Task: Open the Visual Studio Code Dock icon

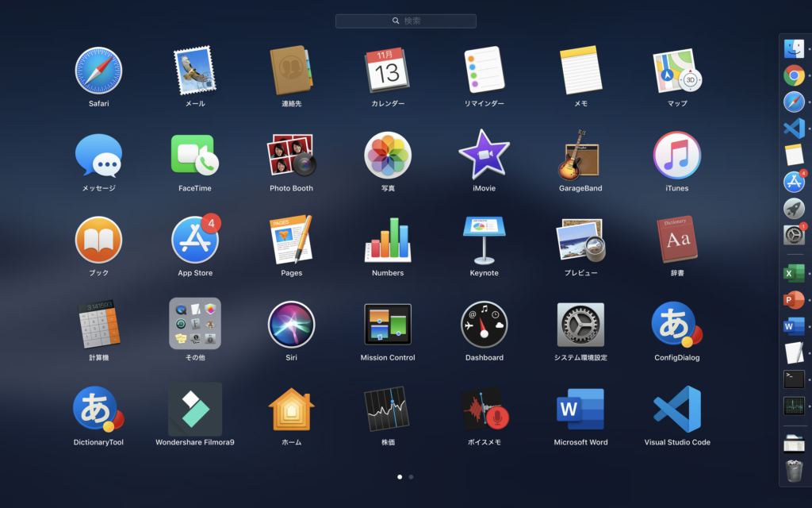Action: pyautogui.click(x=794, y=129)
